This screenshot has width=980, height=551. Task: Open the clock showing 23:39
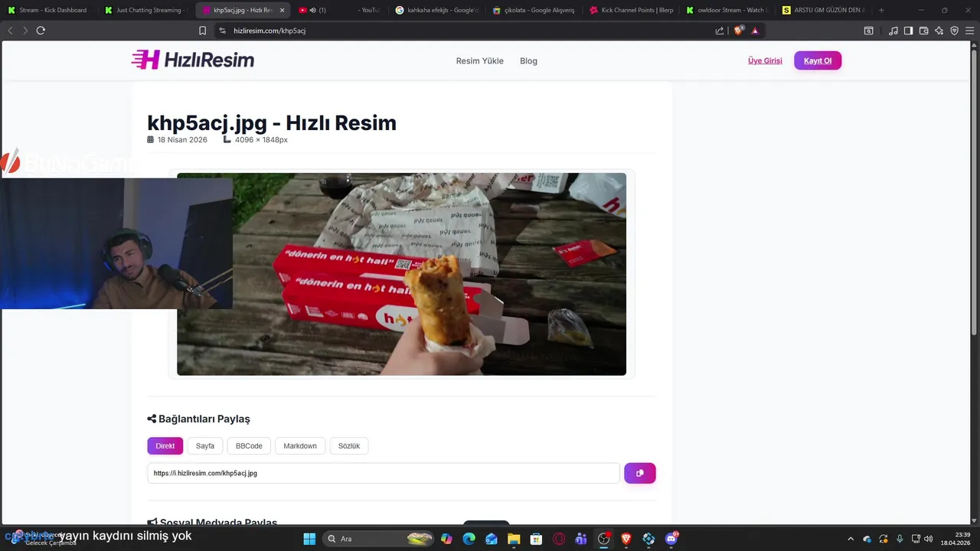(956, 539)
